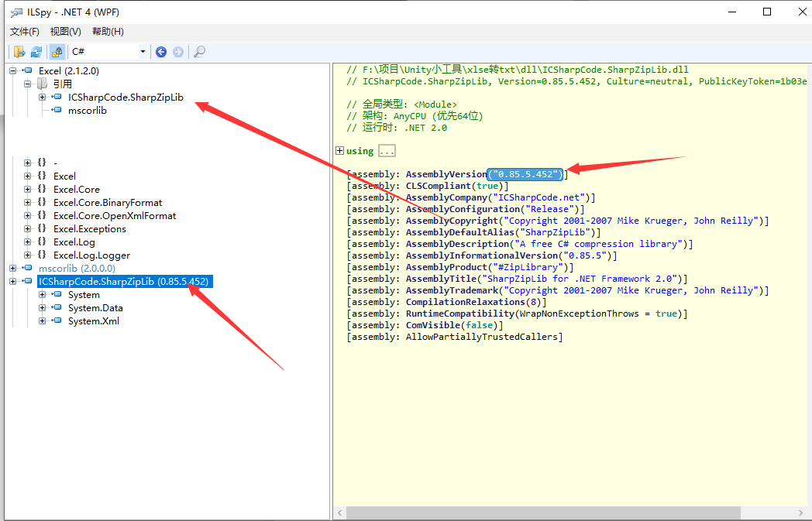
Task: Open the Search icon in the toolbar
Action: [x=201, y=51]
